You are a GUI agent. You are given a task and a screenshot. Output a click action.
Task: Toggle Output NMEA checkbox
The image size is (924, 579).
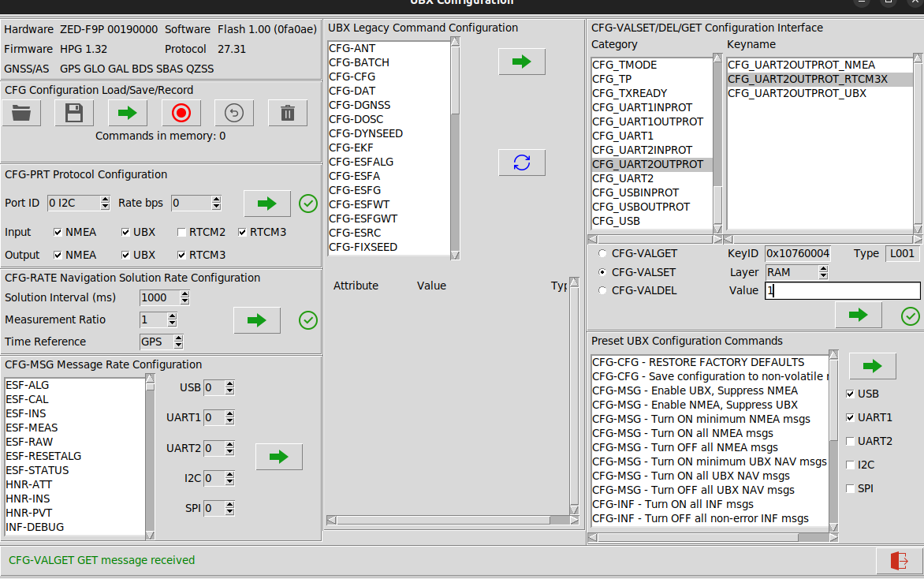click(x=58, y=255)
